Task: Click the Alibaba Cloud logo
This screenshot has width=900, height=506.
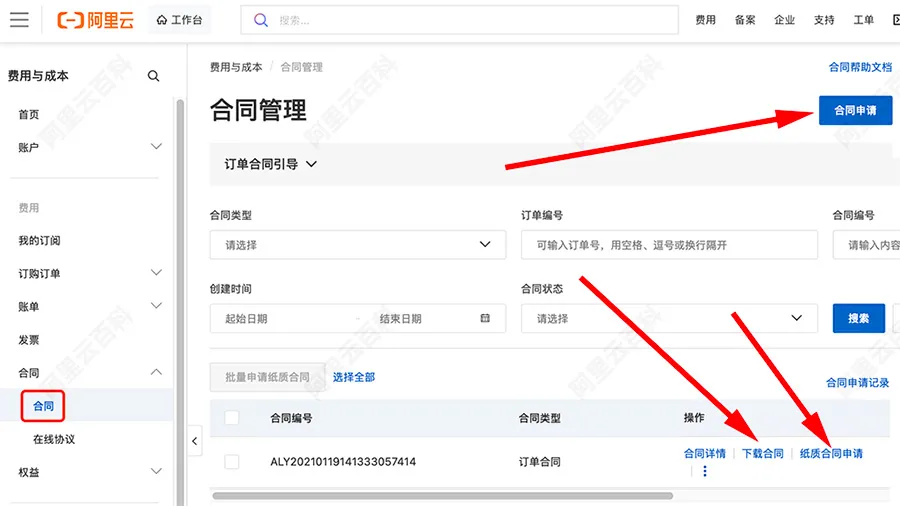Action: 96,20
